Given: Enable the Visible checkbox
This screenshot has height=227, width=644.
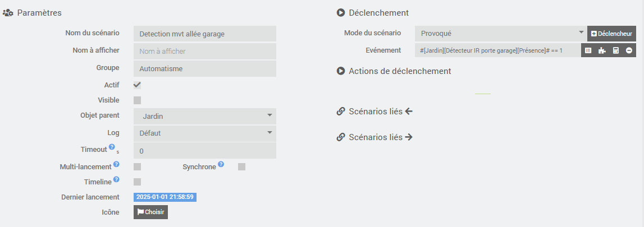Looking at the screenshot, I should click(137, 100).
